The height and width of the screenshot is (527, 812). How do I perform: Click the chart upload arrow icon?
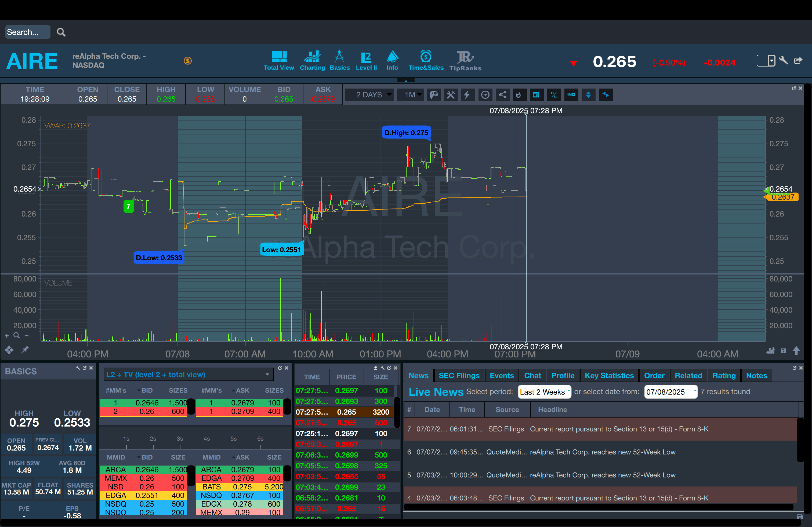point(796,350)
